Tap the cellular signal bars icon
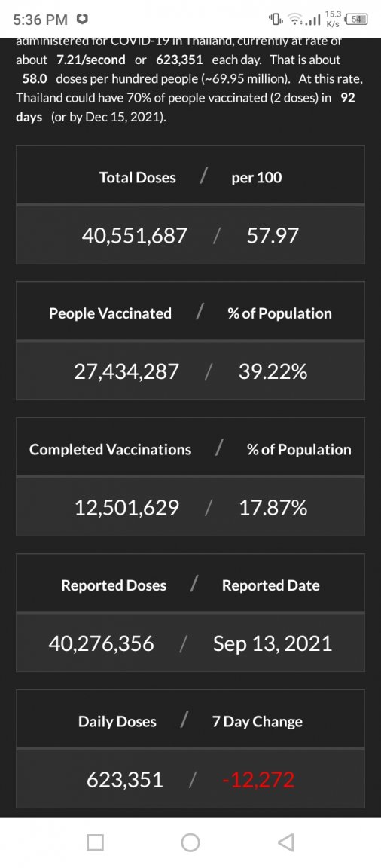The image size is (381, 868). (x=315, y=20)
